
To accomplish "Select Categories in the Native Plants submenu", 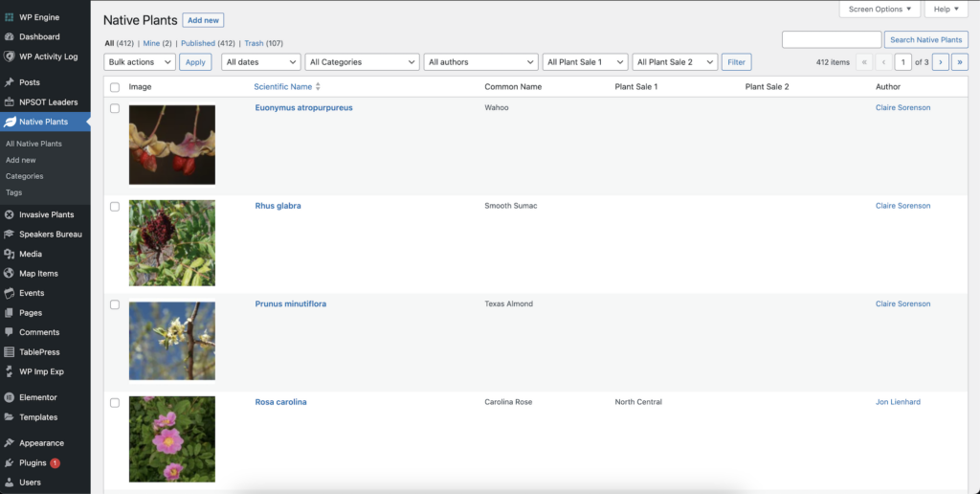I will coord(25,176).
